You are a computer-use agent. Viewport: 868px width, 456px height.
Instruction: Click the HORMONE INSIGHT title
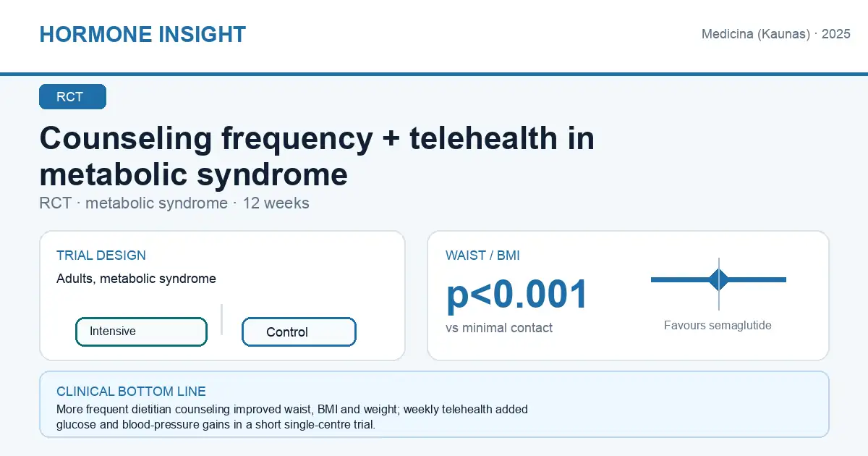pyautogui.click(x=142, y=34)
